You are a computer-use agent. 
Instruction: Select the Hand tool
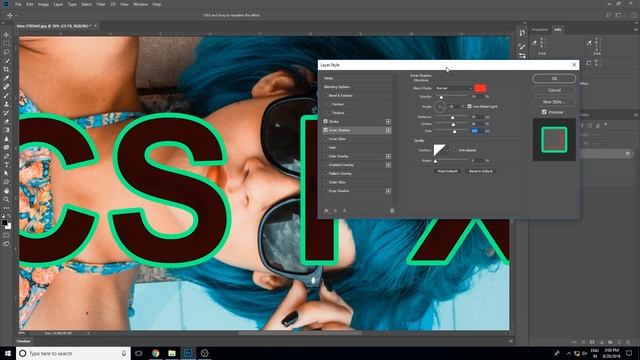(6, 191)
